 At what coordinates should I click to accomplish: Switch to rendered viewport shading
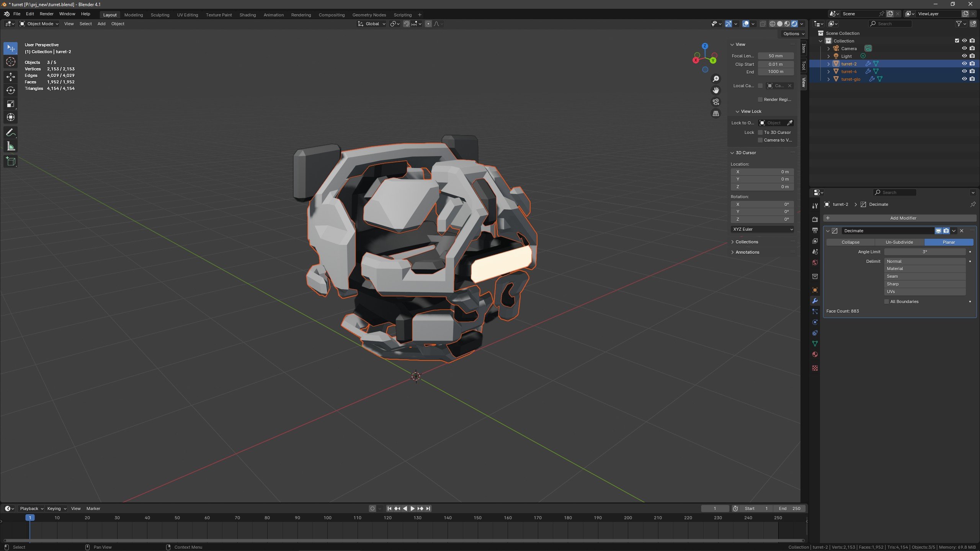(x=794, y=24)
